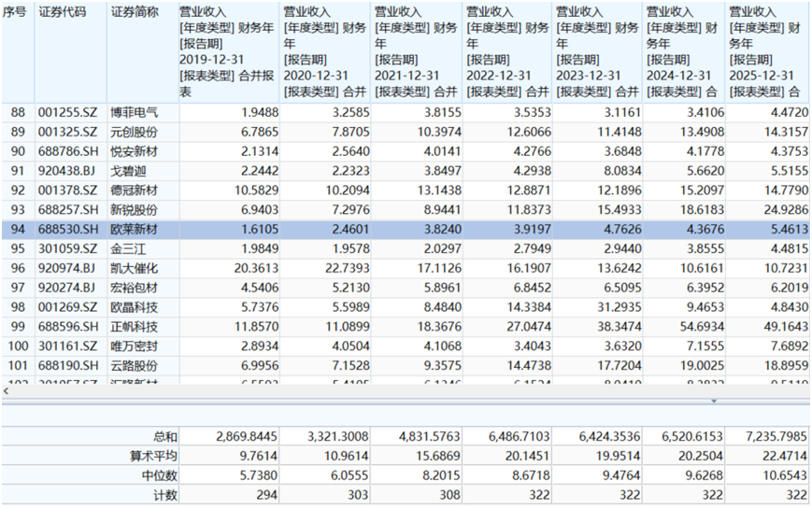
Task: Click row number 100
Action: (18, 346)
